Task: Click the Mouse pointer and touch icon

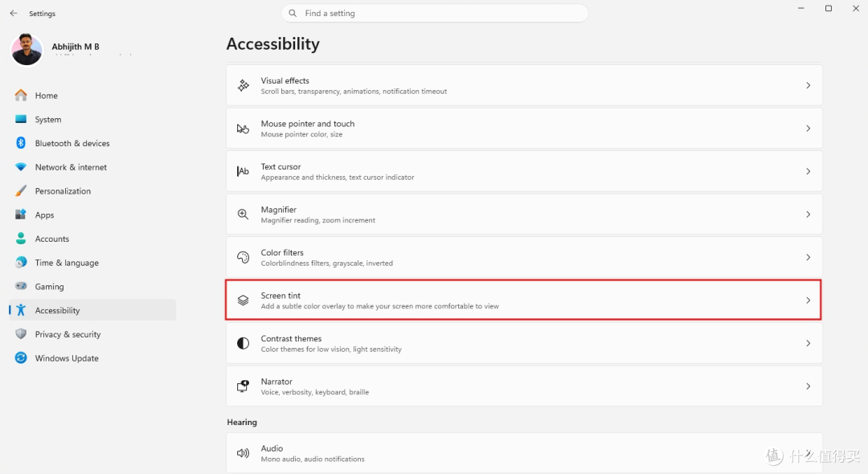Action: point(243,129)
